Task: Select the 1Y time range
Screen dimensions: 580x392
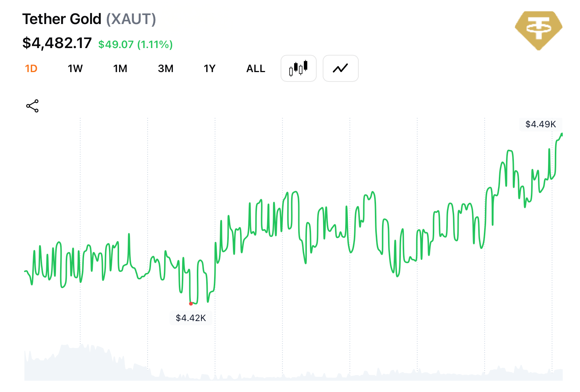Action: point(210,69)
